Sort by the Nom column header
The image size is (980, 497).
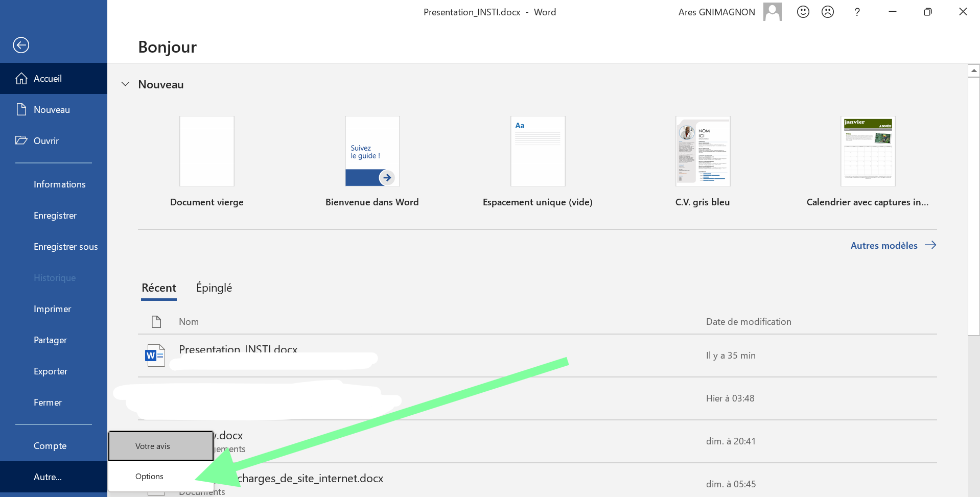(x=189, y=322)
